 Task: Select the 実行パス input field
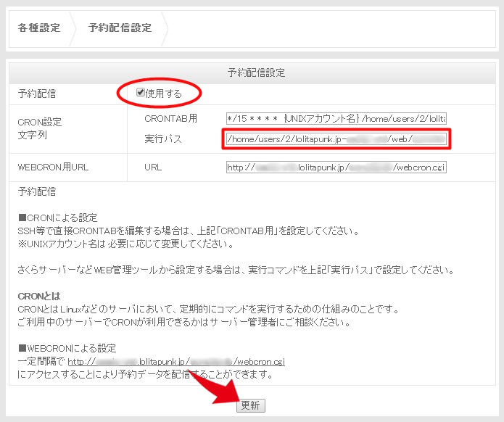point(336,138)
